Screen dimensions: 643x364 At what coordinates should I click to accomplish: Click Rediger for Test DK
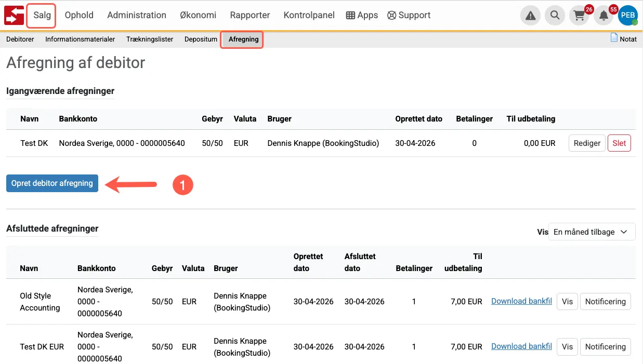(x=587, y=143)
